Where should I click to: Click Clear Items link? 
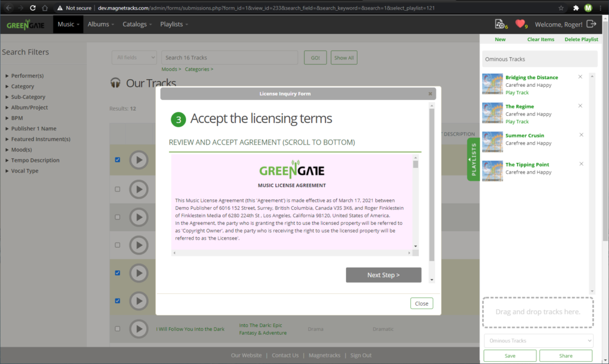[x=541, y=39]
